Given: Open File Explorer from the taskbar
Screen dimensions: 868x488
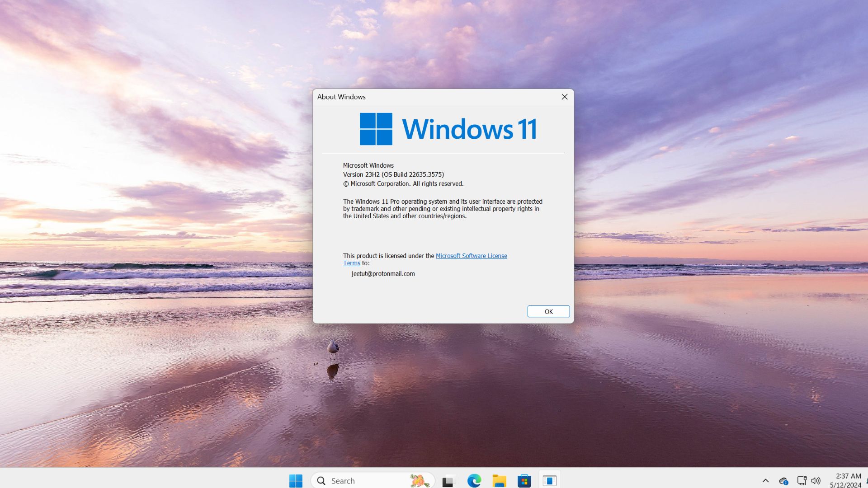Looking at the screenshot, I should pyautogui.click(x=499, y=481).
